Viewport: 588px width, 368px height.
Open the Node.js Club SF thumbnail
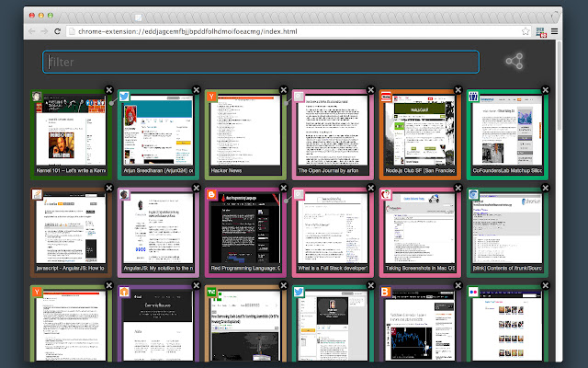coord(421,130)
